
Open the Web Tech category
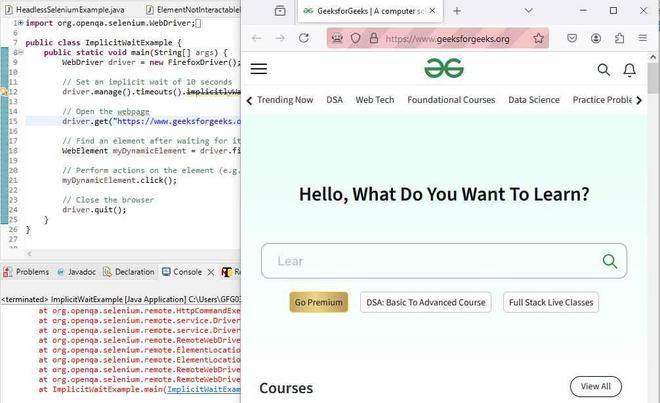[375, 100]
